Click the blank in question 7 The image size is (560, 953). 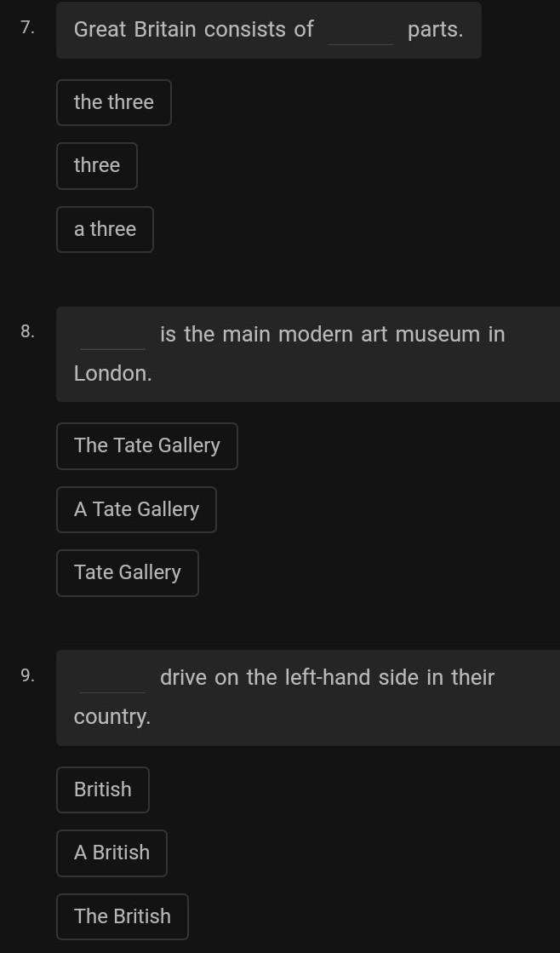click(361, 32)
